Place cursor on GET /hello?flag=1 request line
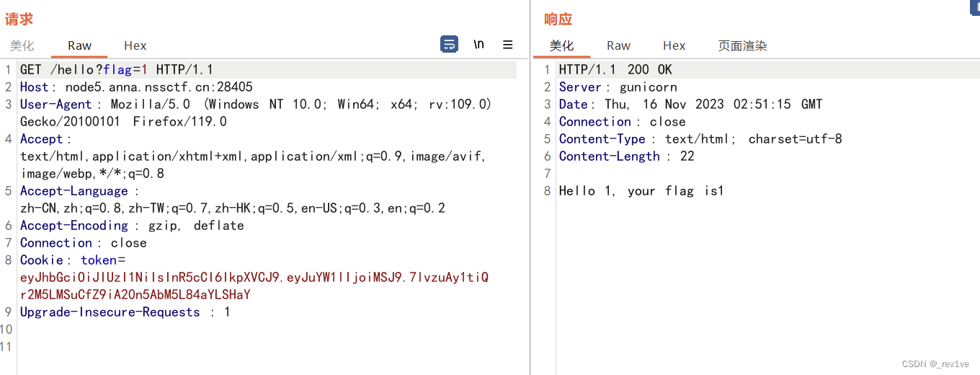 [x=117, y=70]
